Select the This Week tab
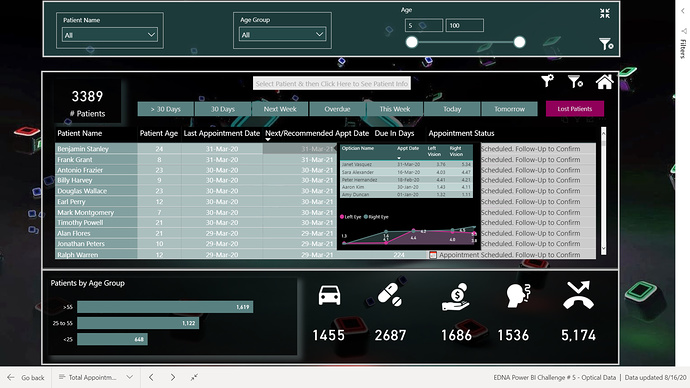This screenshot has height=388, width=690. pos(395,109)
